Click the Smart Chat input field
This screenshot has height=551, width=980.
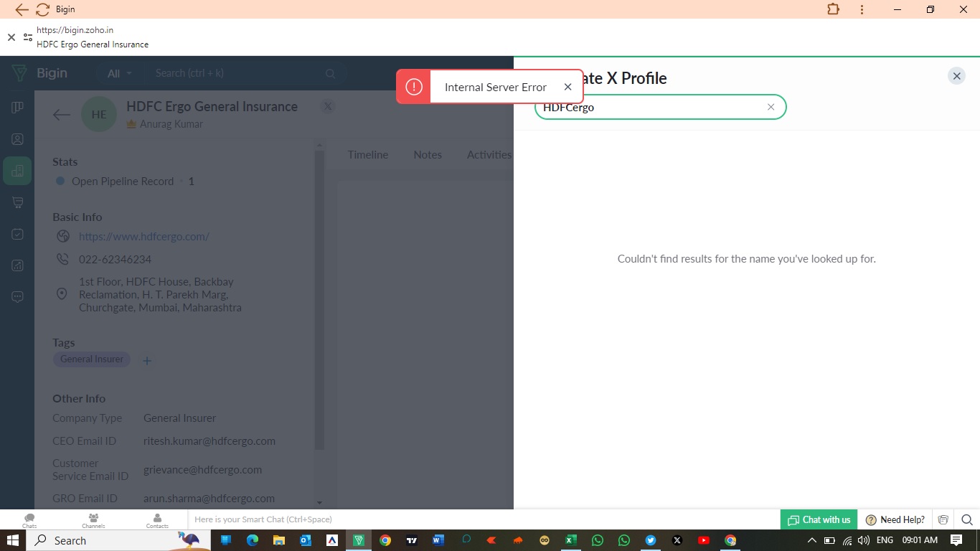coord(483,519)
